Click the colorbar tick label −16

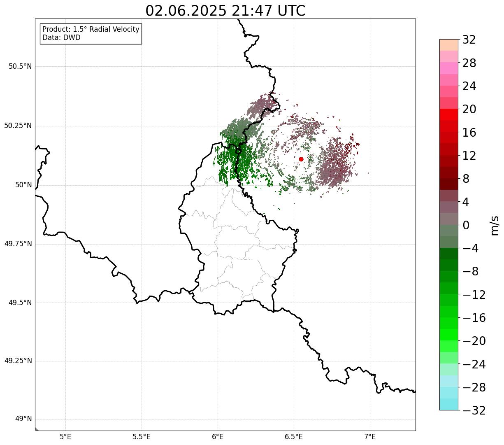tap(474, 318)
